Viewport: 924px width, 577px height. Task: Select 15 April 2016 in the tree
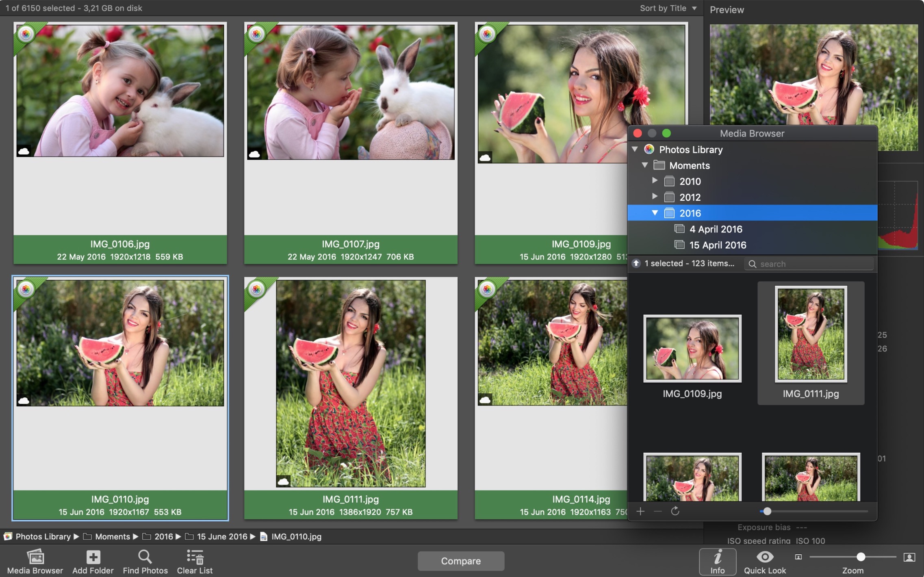718,245
